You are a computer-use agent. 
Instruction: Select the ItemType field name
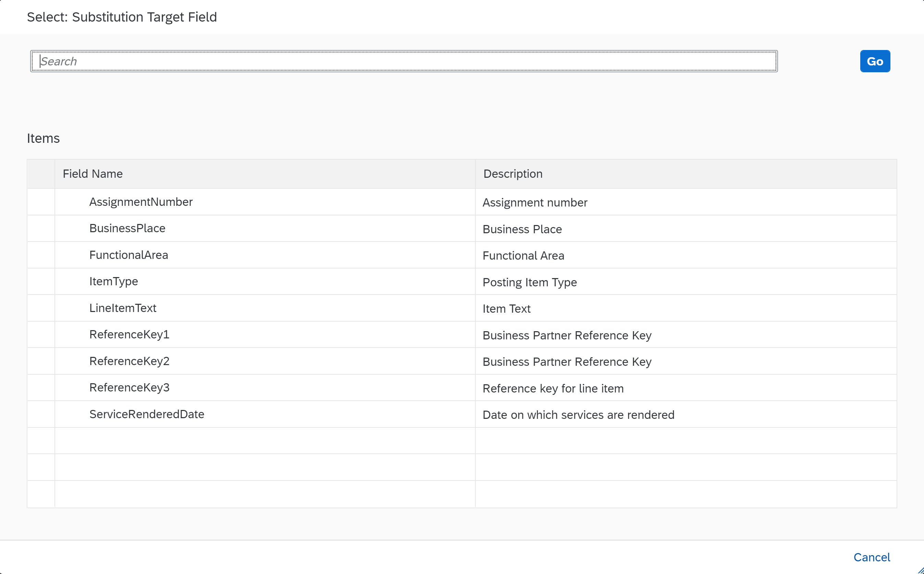coord(113,281)
